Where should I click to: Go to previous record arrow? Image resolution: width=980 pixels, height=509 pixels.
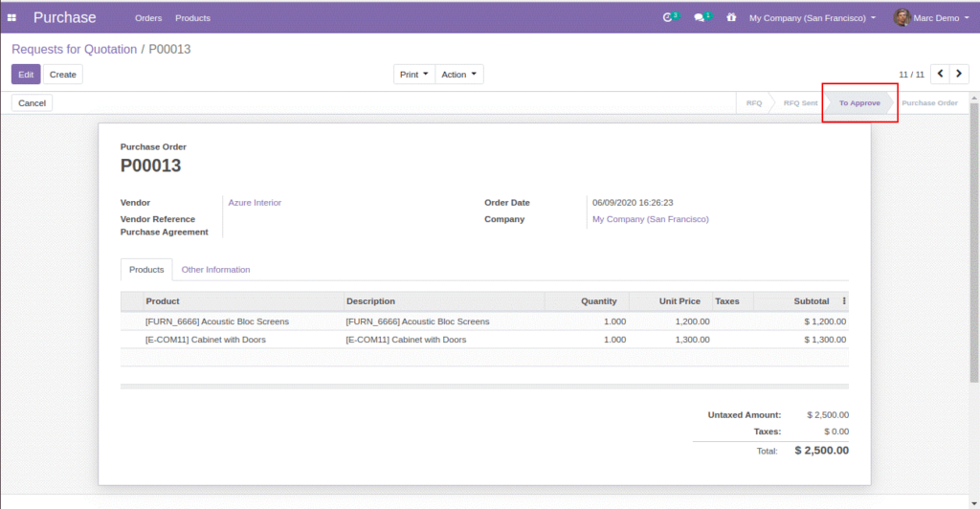click(940, 74)
